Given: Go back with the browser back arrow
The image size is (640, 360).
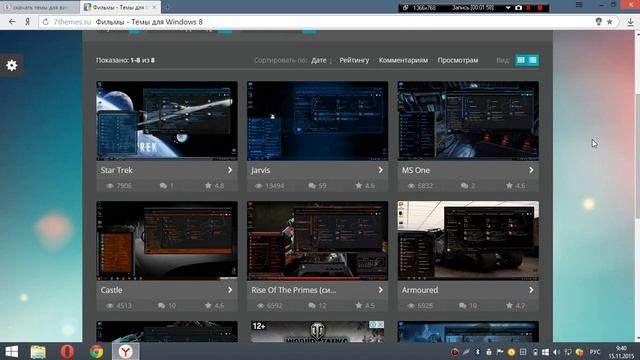Looking at the screenshot, I should click(12, 22).
